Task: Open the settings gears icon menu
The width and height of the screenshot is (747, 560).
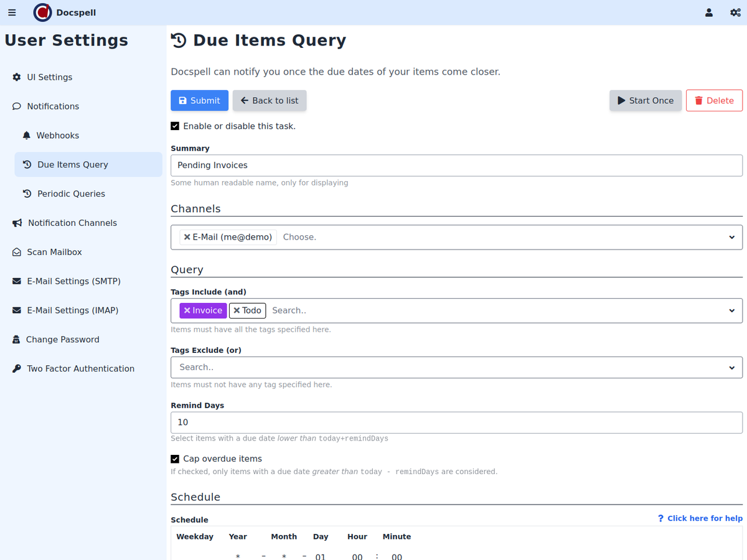Action: (x=735, y=12)
